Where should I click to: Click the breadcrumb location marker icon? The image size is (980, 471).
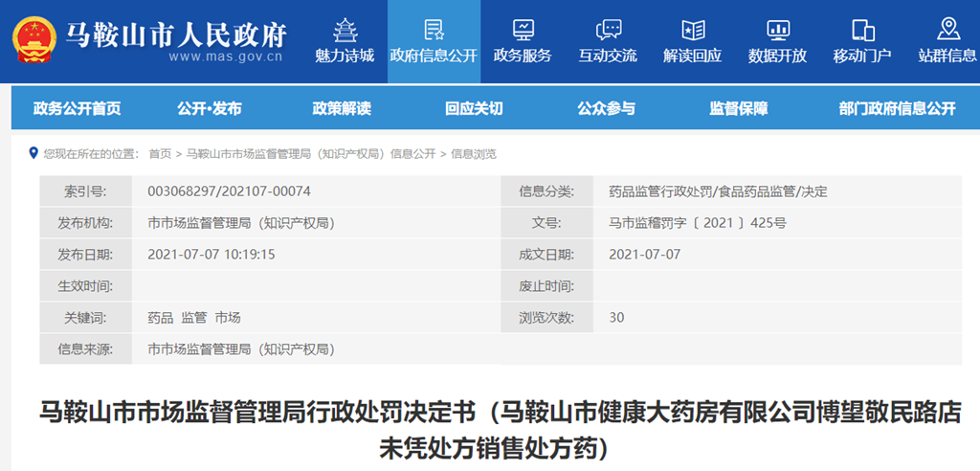point(33,152)
